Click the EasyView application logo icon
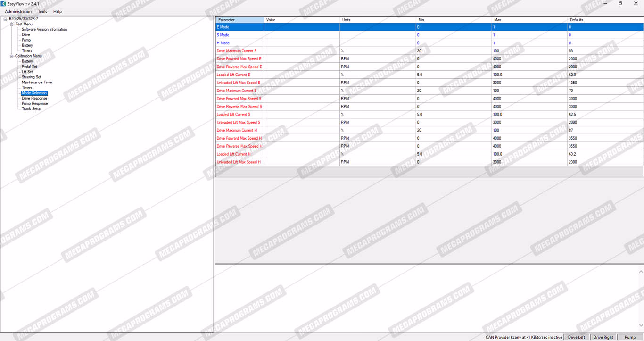 pyautogui.click(x=4, y=3)
